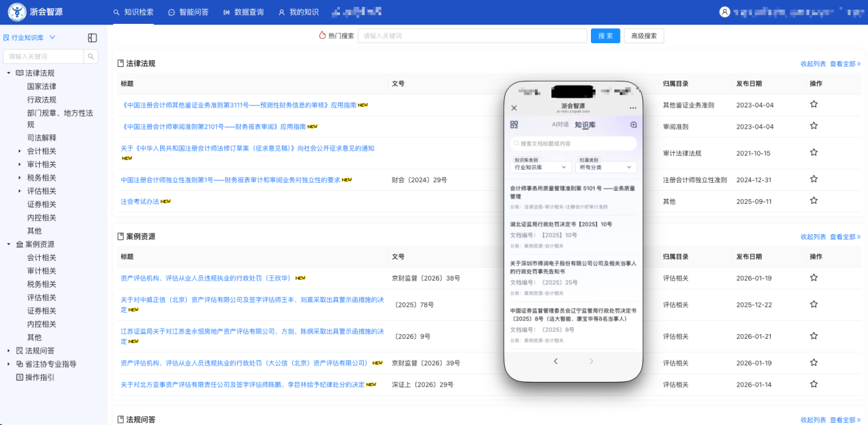This screenshot has width=868, height=425.
Task: Open the grid menu icon in the phone preview
Action: coord(514,124)
